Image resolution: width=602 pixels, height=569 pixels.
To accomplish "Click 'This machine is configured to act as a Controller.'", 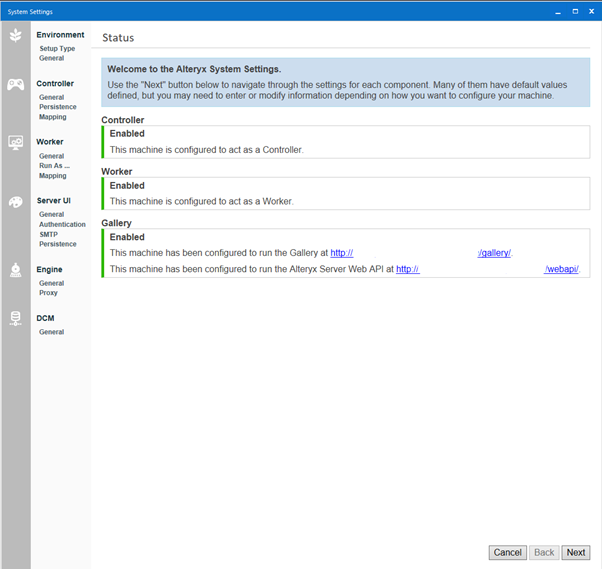I will coord(207,149).
